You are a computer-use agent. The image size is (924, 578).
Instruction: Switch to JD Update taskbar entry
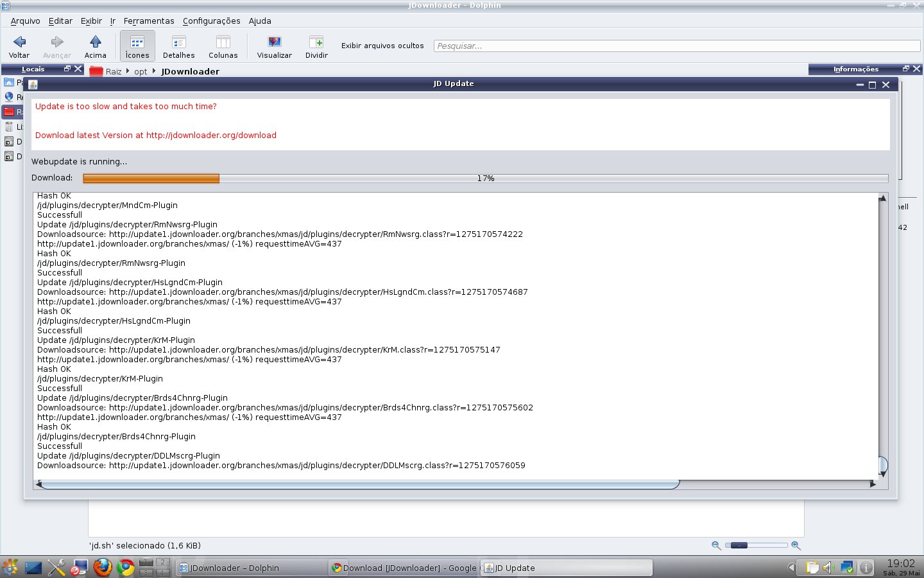click(x=567, y=568)
